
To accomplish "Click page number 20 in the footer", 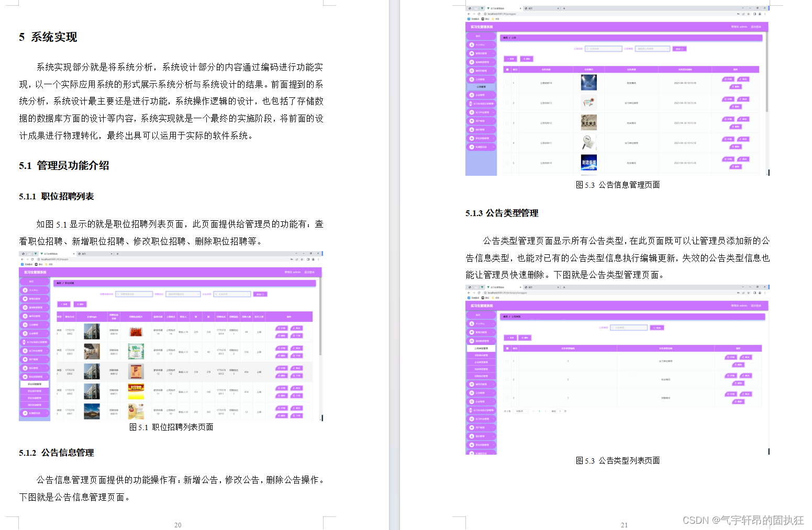I will (x=177, y=525).
